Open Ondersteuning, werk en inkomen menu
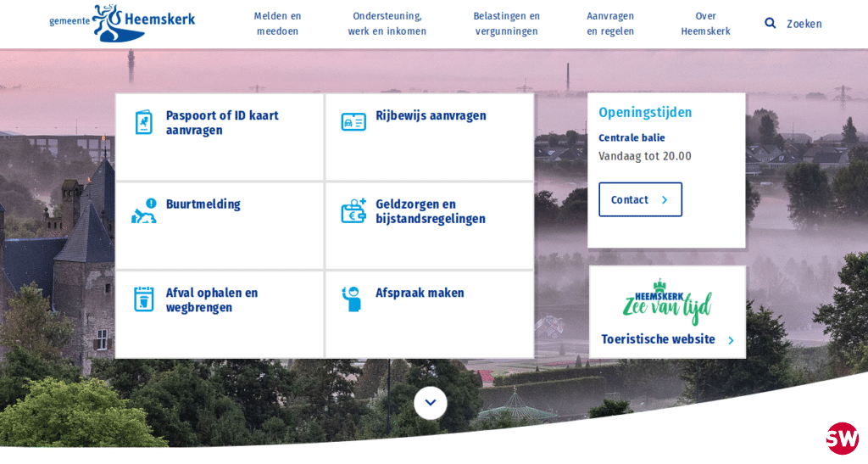Screen dimensions: 868x464 click(x=387, y=24)
